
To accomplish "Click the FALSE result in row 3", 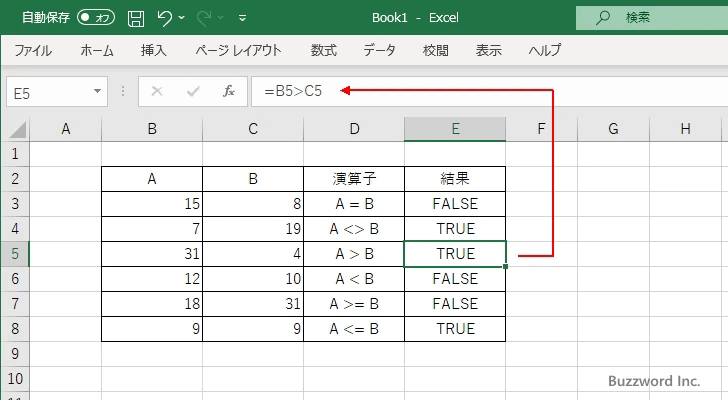I will [x=455, y=204].
